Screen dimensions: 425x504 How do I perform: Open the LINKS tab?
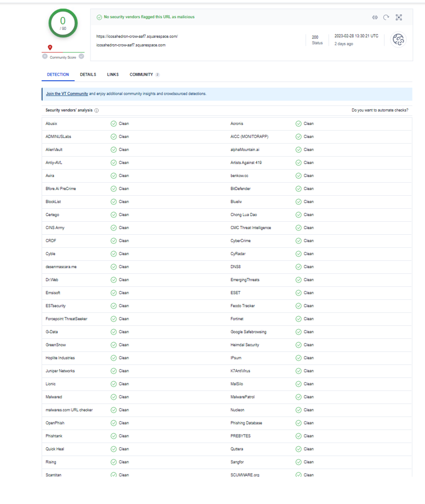click(113, 75)
